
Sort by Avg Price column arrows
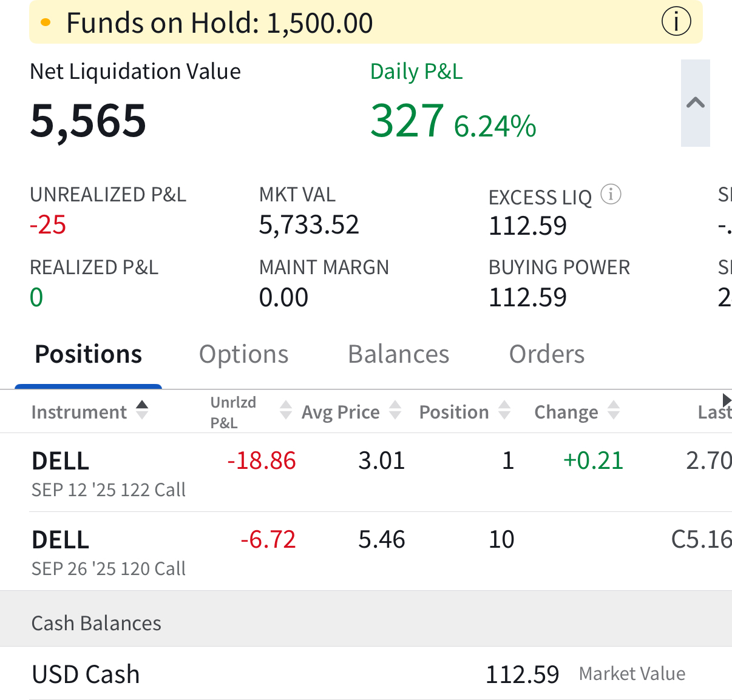click(395, 411)
